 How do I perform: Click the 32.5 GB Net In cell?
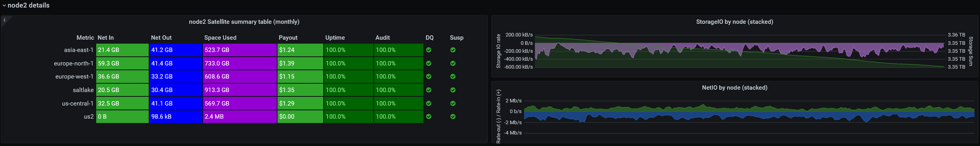point(122,104)
